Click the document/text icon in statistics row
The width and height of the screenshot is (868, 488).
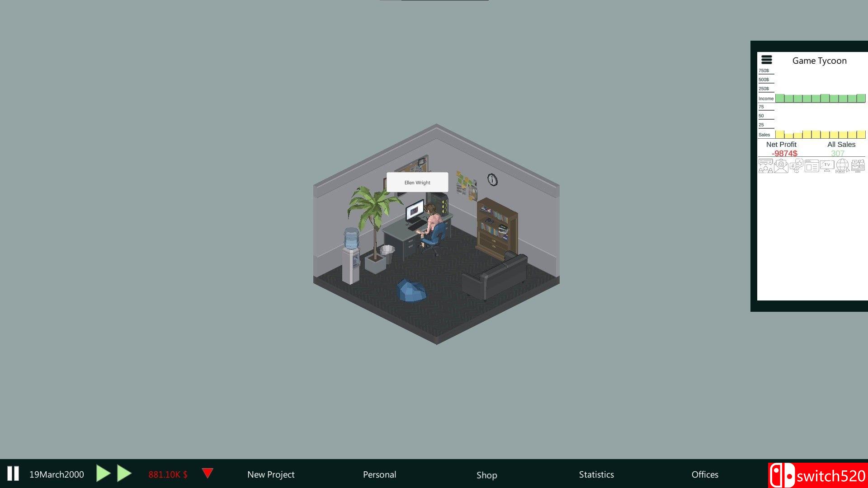[x=811, y=166]
